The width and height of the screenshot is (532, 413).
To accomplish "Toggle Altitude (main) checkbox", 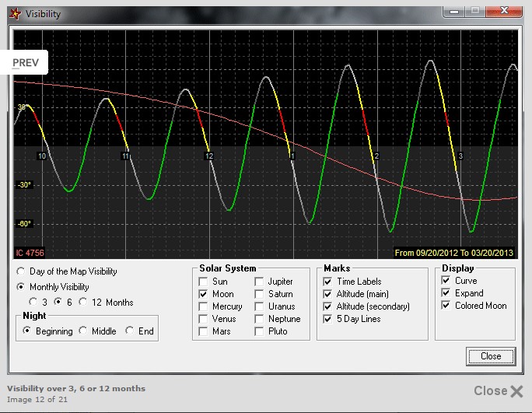I will pos(327,294).
